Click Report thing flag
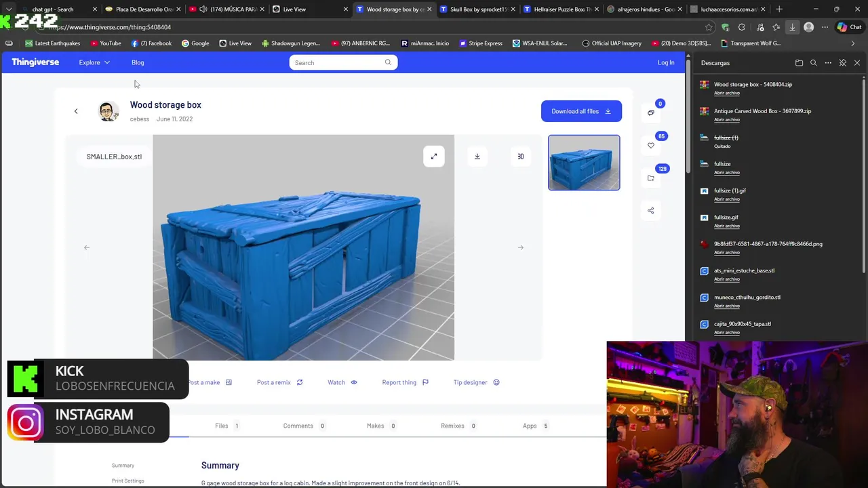Screen dimensions: 868x488 [x=406, y=382]
